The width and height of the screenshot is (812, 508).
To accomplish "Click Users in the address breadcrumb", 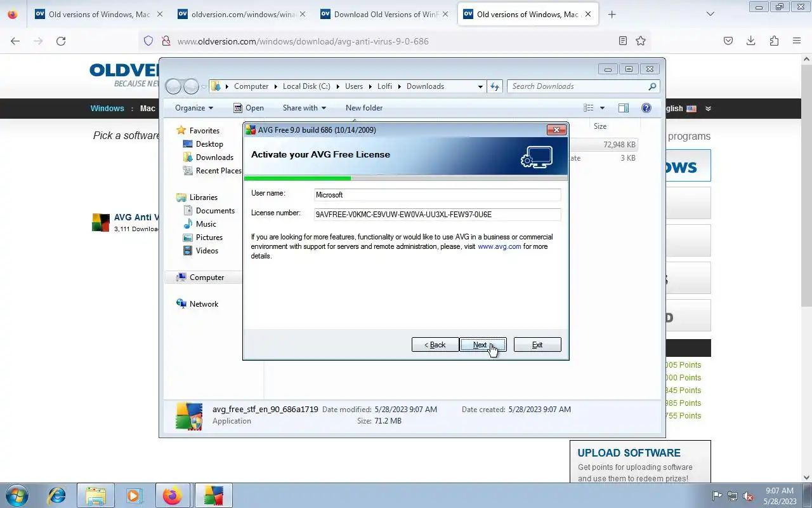I will (x=354, y=86).
